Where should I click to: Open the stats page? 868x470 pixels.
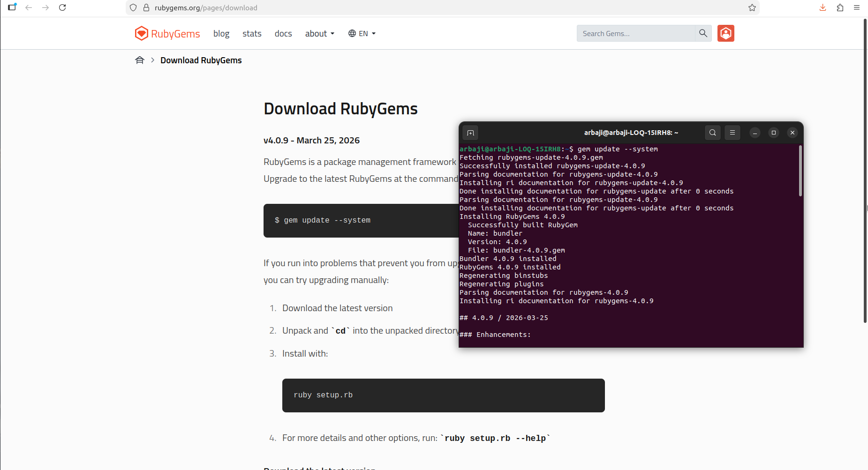pos(252,33)
